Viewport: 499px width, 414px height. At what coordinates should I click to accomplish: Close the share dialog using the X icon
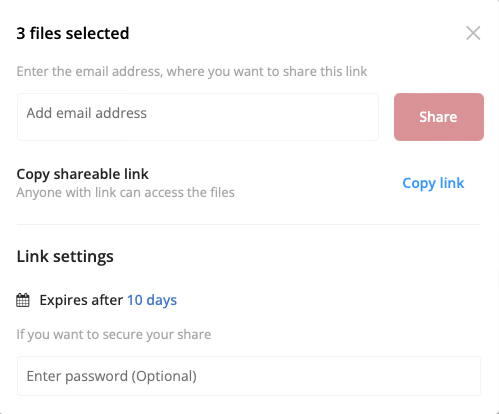[x=473, y=33]
